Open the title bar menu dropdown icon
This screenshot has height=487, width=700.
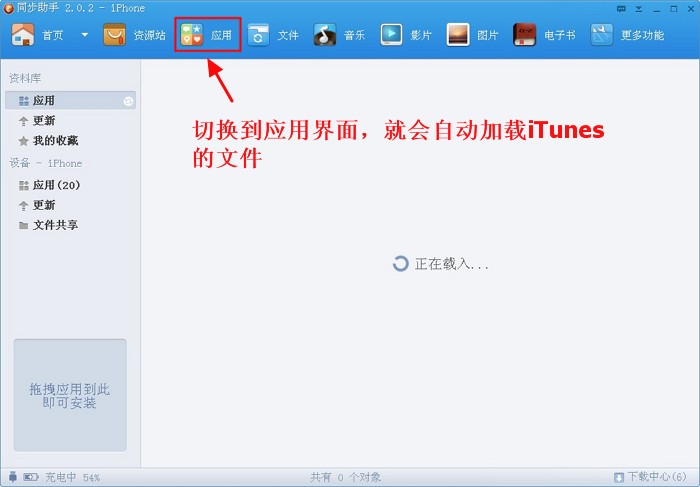tap(639, 9)
